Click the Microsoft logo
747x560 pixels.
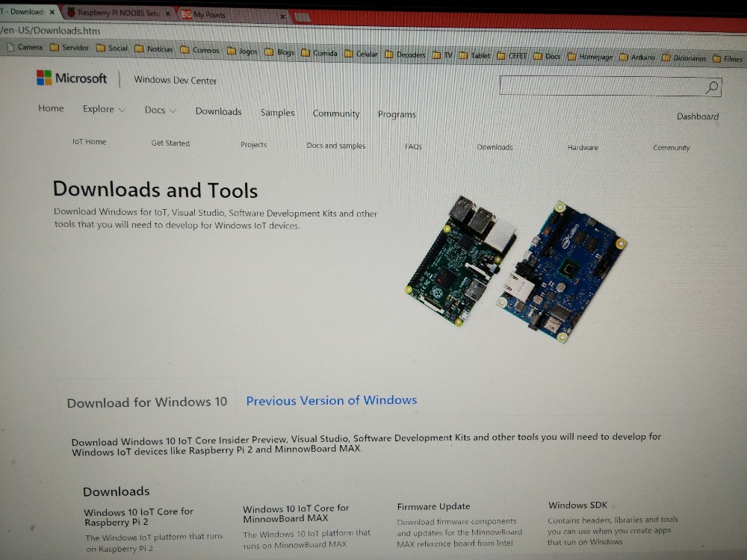72,78
